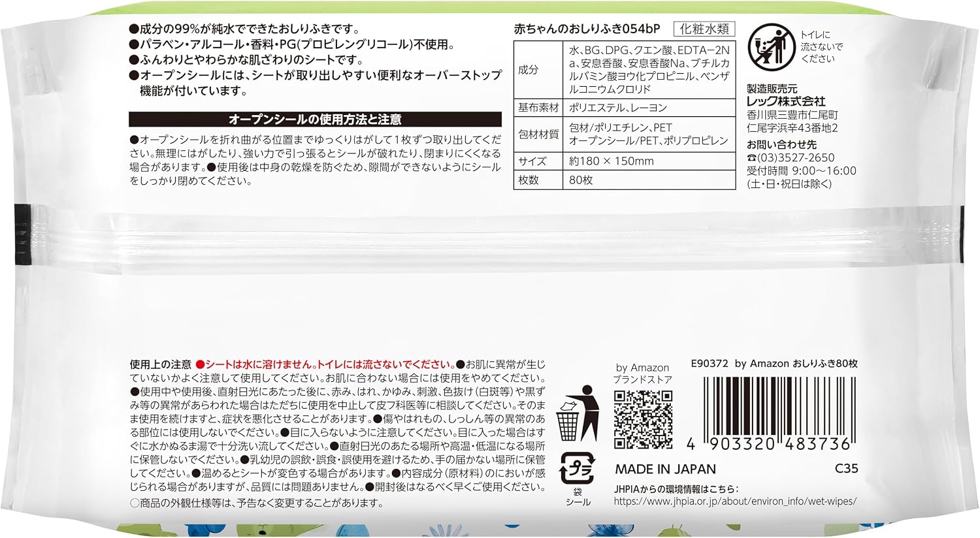The height and width of the screenshot is (538, 980).
Task: Click the ingredients list starting with 水、BG、DPG
Action: (x=649, y=70)
